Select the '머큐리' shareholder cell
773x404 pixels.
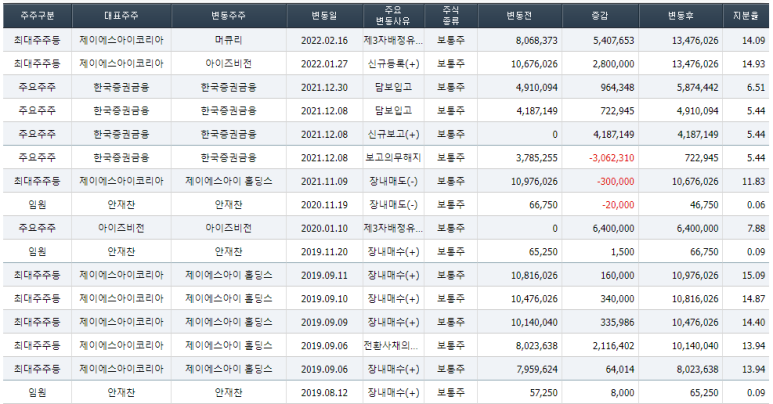point(229,40)
